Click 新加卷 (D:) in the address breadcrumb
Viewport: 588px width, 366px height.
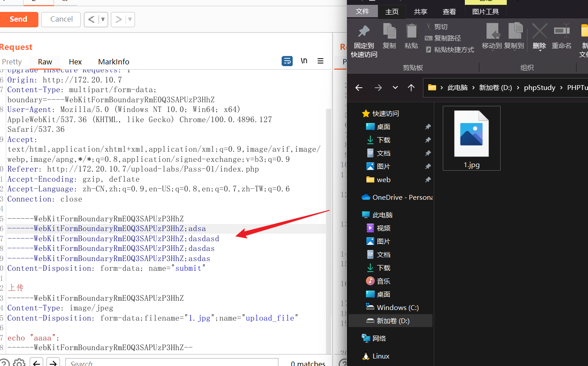pyautogui.click(x=495, y=88)
